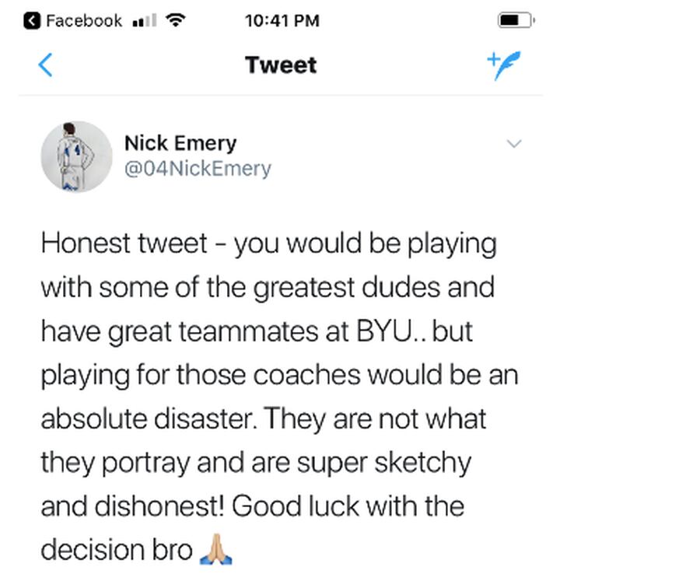Open tweet options dropdown chevron
This screenshot has width=700, height=588.
(x=513, y=144)
